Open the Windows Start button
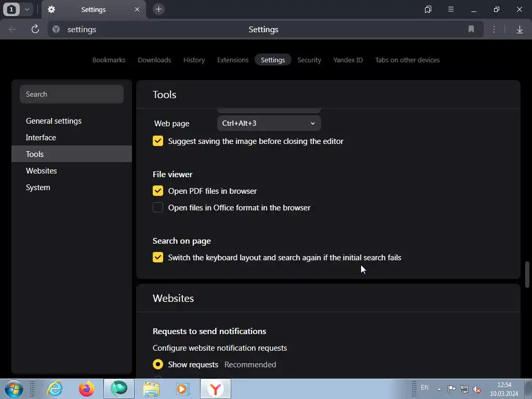This screenshot has width=532, height=399. 14,389
